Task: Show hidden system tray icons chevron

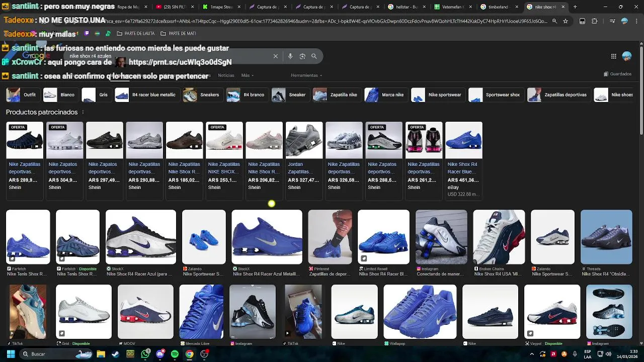Action: (532, 354)
